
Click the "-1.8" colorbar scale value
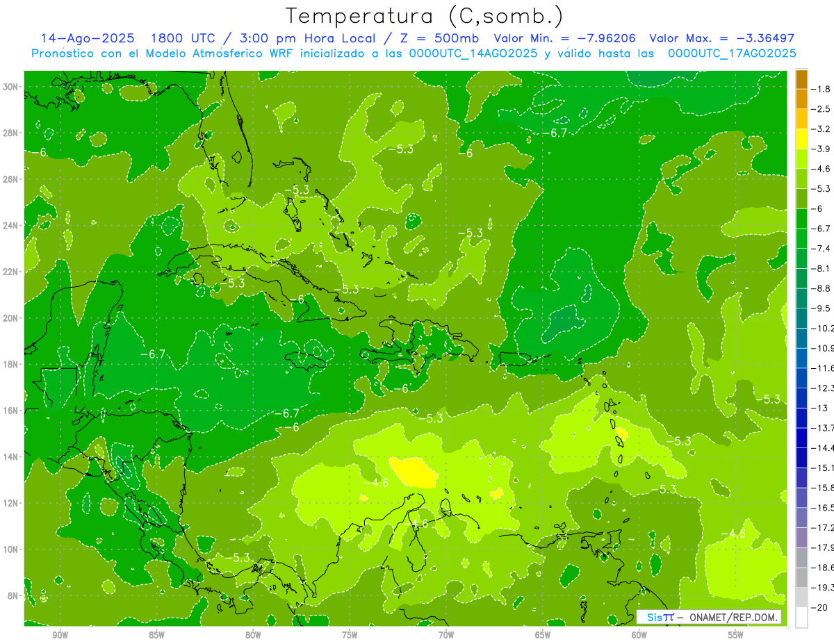[x=821, y=89]
